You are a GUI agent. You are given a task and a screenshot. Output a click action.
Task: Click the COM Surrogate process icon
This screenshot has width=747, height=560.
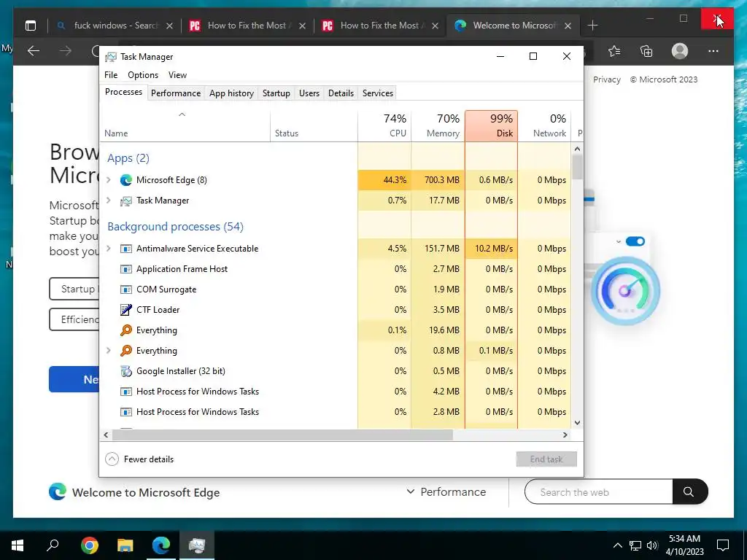[125, 289]
